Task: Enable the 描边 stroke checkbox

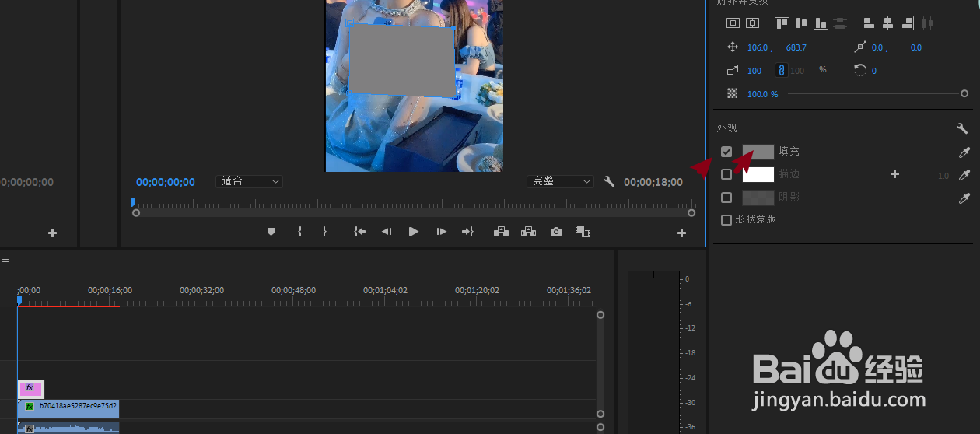Action: (726, 174)
